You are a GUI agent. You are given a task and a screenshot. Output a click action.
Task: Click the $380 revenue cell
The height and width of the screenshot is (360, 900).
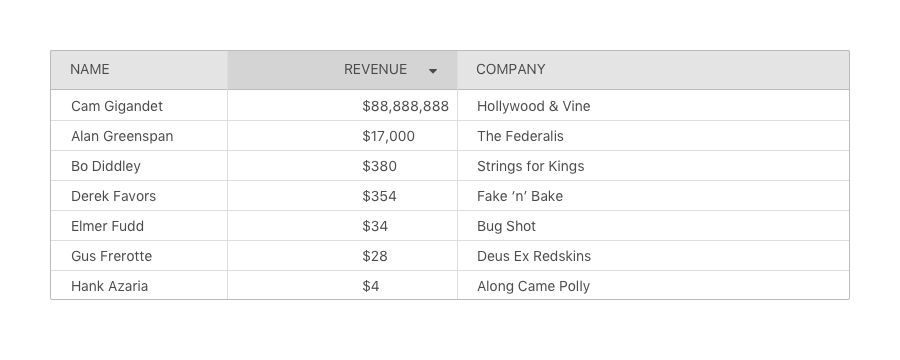pos(342,166)
